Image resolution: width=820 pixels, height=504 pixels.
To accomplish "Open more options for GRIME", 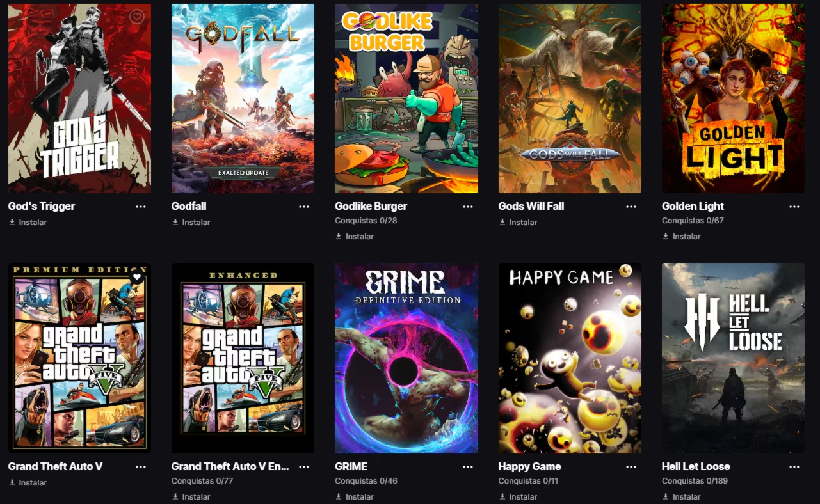I will point(468,467).
